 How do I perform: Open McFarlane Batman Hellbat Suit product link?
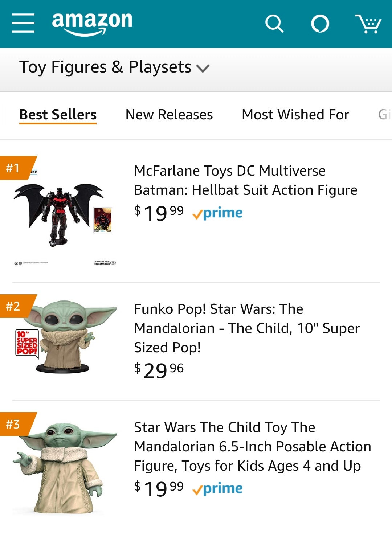point(245,180)
